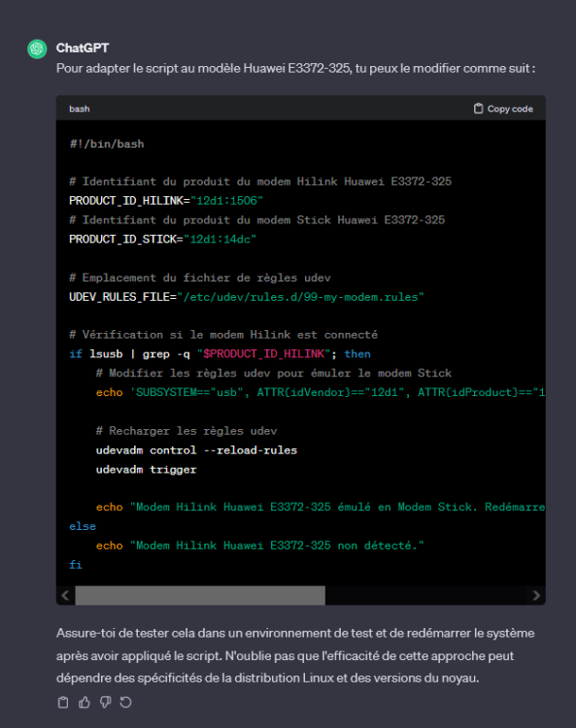
Task: Click the else keyword in code
Action: (83, 526)
